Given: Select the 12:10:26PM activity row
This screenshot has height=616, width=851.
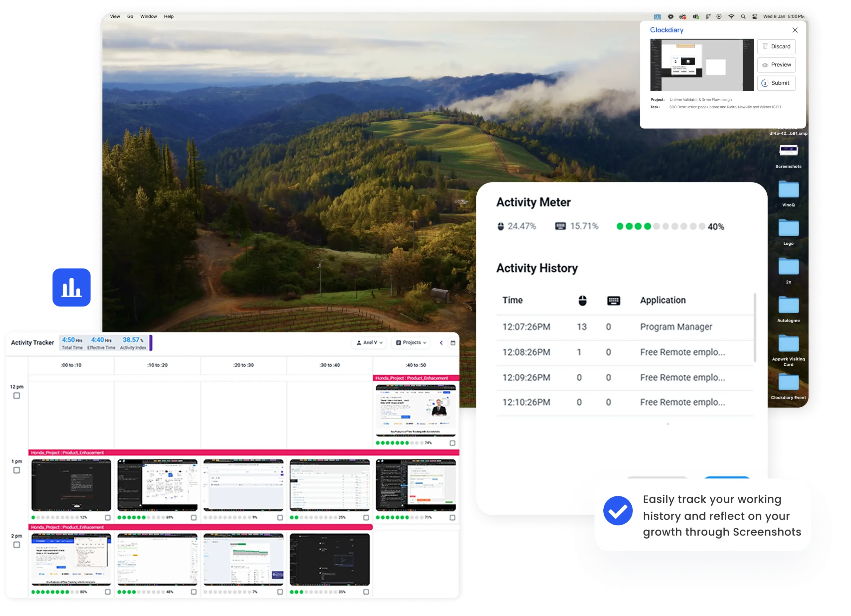Looking at the screenshot, I should (625, 402).
